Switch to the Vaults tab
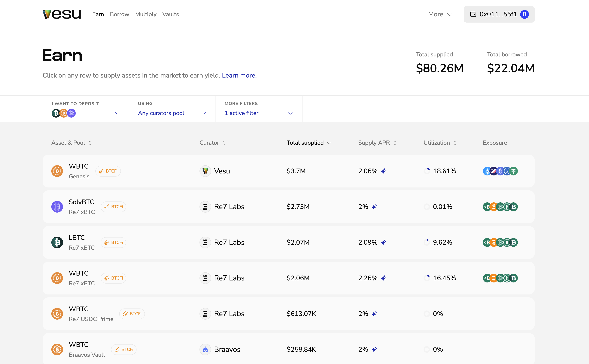This screenshot has width=589, height=364. point(170,14)
